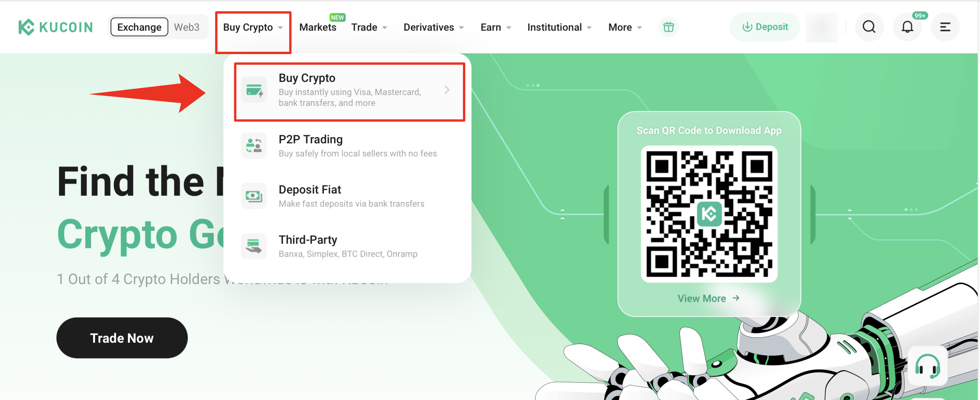Expand the Trade dropdown

tap(369, 27)
